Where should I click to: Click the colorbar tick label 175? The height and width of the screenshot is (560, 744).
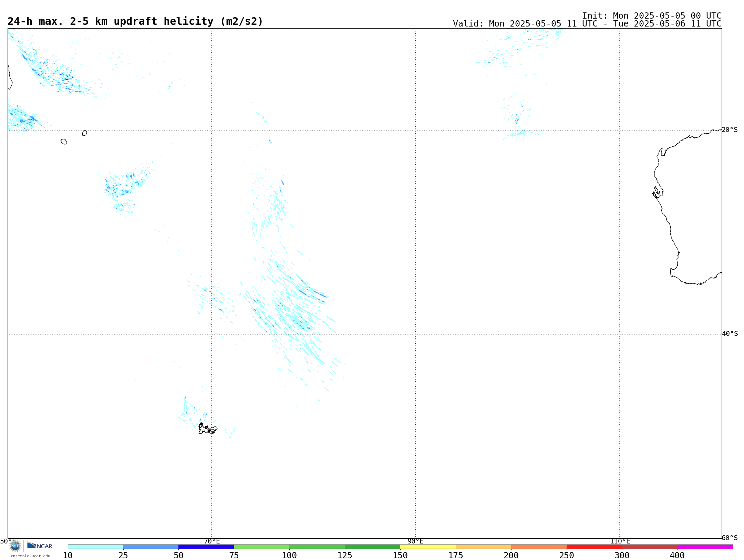[456, 556]
